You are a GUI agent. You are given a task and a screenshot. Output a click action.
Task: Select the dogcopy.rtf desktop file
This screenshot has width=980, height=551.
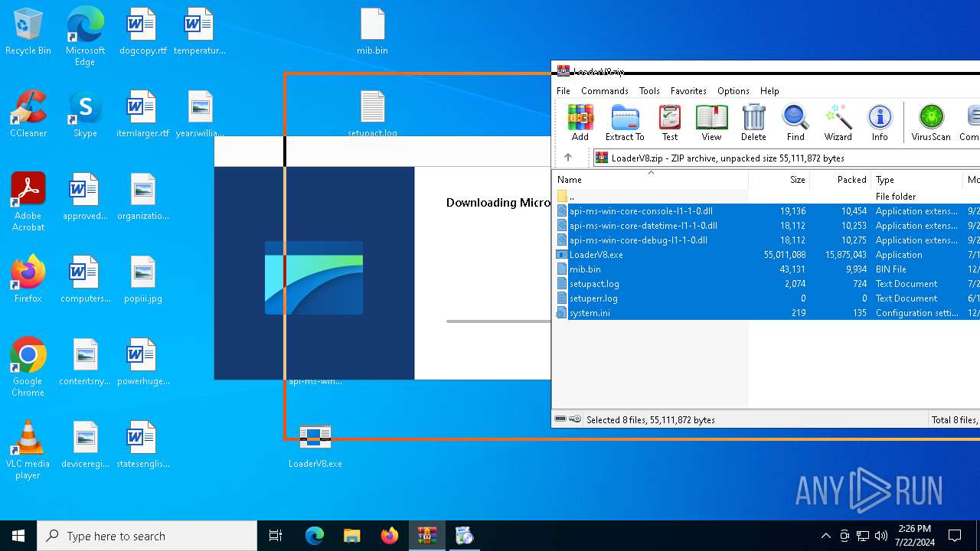[x=142, y=32]
